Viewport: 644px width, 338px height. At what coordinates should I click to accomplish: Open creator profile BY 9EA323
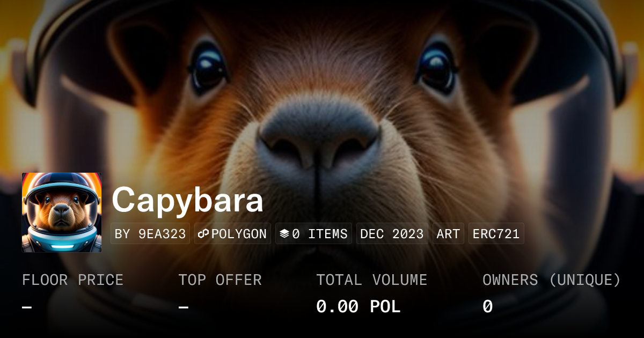pyautogui.click(x=150, y=234)
